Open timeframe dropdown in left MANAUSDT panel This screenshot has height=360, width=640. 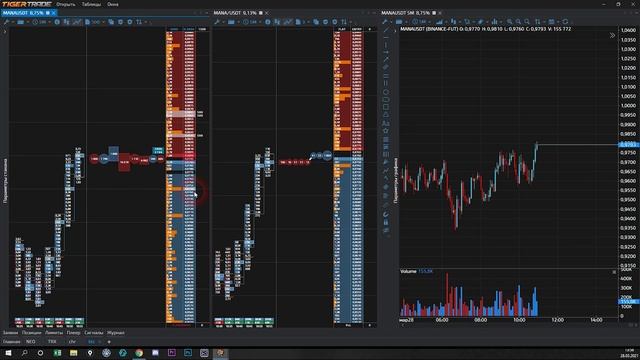click(41, 22)
